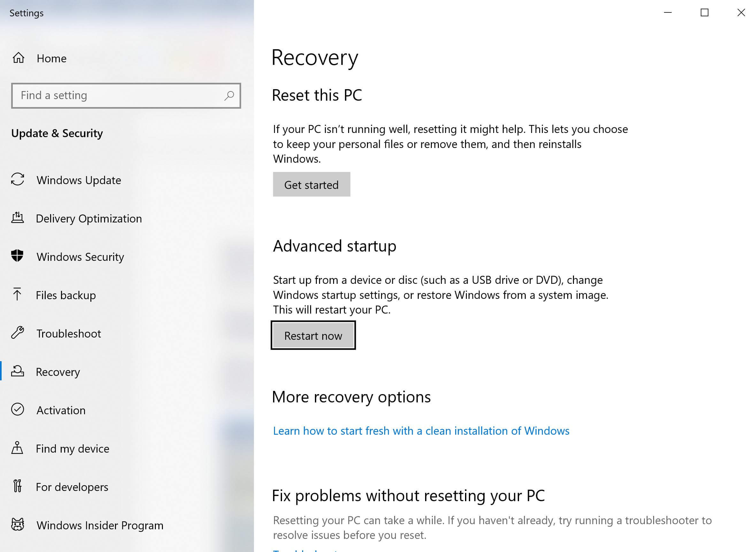Open Delivery Optimization via its download icon
Viewport: 756px width, 552px height.
[x=17, y=218]
